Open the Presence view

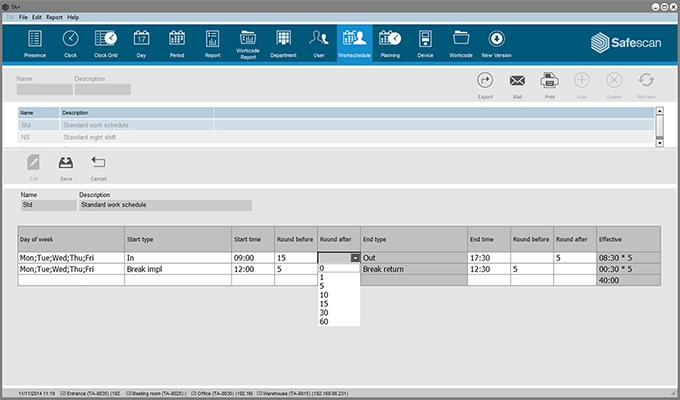tap(35, 39)
